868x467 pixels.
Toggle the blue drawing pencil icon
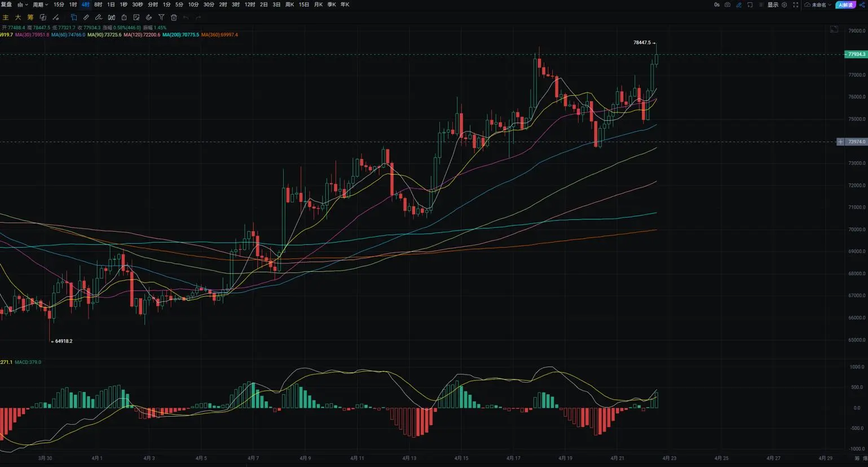click(739, 5)
